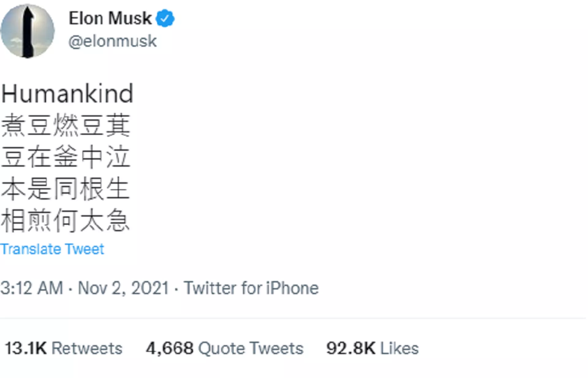Click the 3:12 AM timestamp

(32, 288)
